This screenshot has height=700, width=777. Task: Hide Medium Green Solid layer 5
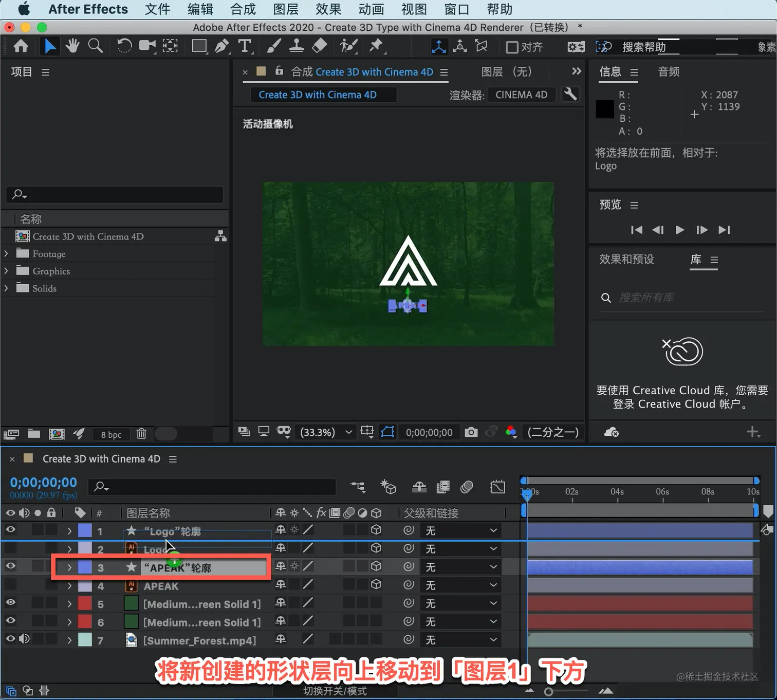[10, 602]
